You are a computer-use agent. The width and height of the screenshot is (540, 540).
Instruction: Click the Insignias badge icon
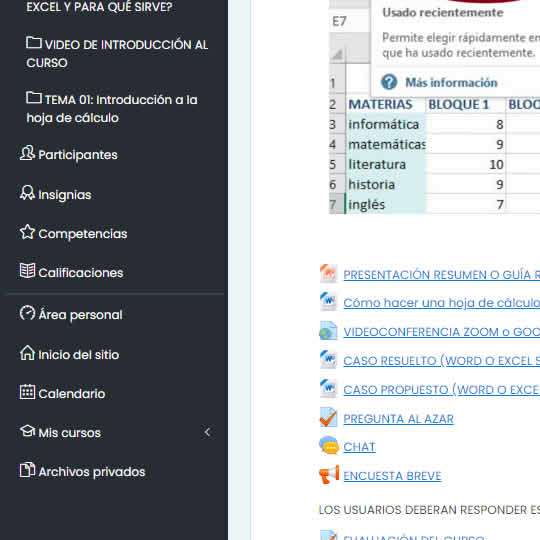coord(27,193)
